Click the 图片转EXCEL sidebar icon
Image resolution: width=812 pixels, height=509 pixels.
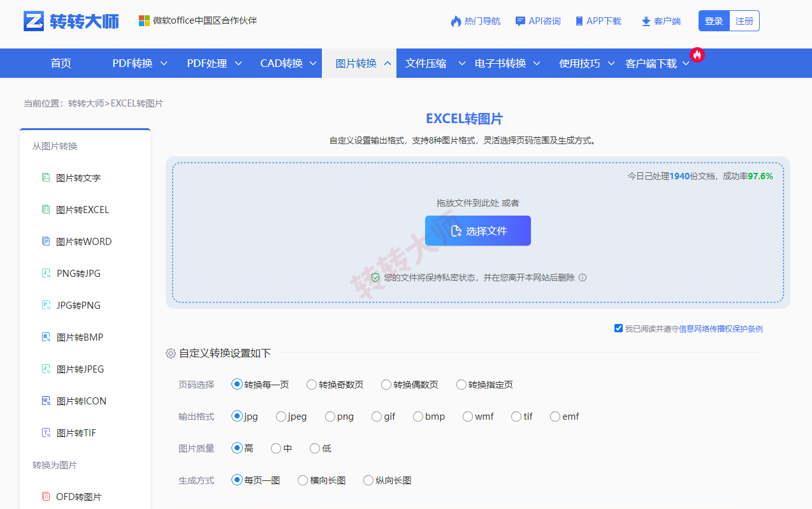46,209
